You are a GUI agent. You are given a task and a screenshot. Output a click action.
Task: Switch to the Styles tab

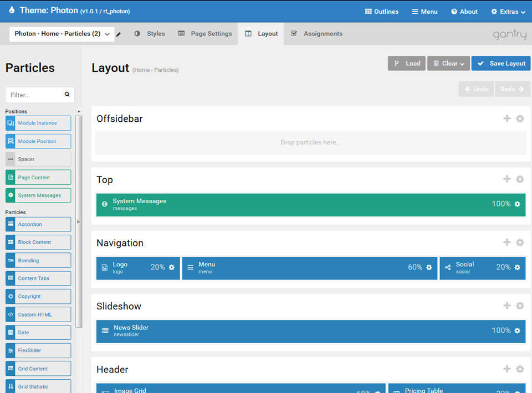tap(150, 34)
